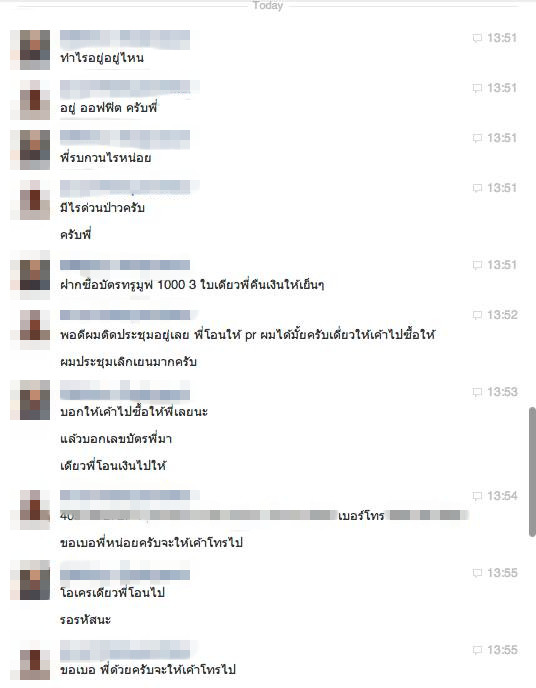Select the message 'รอรหัสนะ'
536x688 pixels.
coord(86,620)
